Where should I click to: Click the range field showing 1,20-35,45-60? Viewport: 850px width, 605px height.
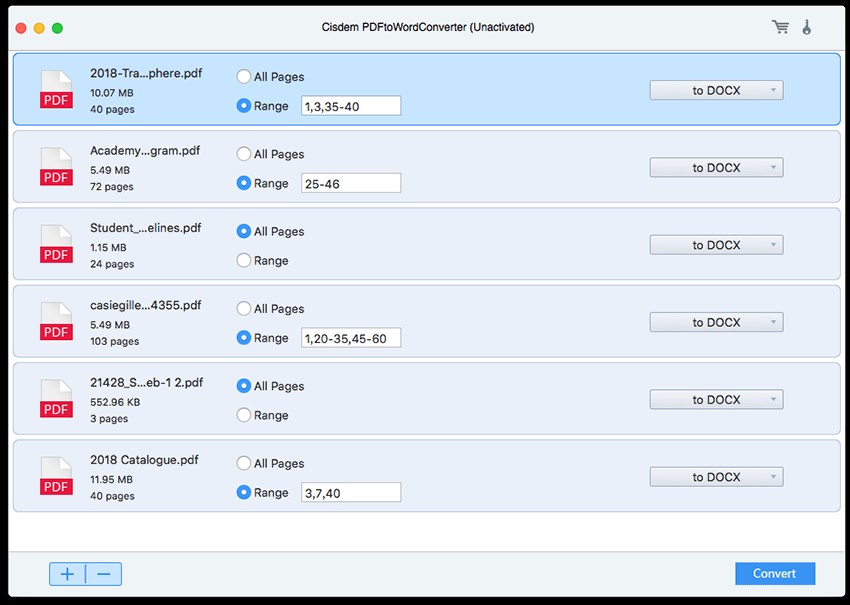[x=351, y=338]
